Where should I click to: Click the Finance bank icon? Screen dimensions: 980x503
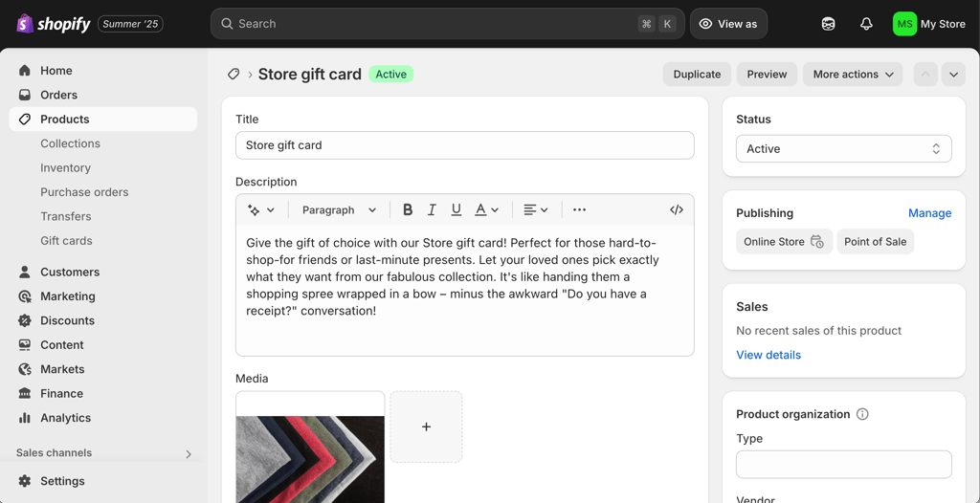pyautogui.click(x=24, y=394)
